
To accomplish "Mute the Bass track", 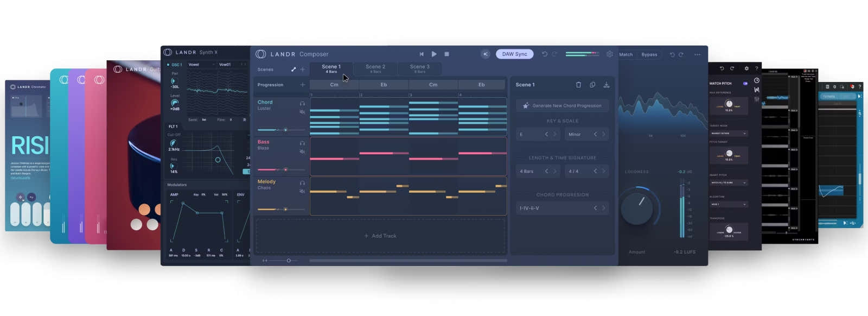I will [x=302, y=151].
